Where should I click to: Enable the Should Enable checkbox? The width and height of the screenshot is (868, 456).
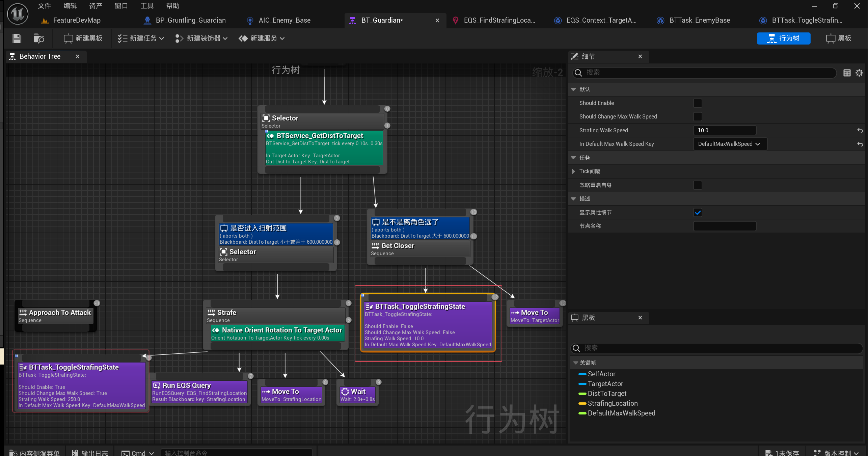point(697,103)
